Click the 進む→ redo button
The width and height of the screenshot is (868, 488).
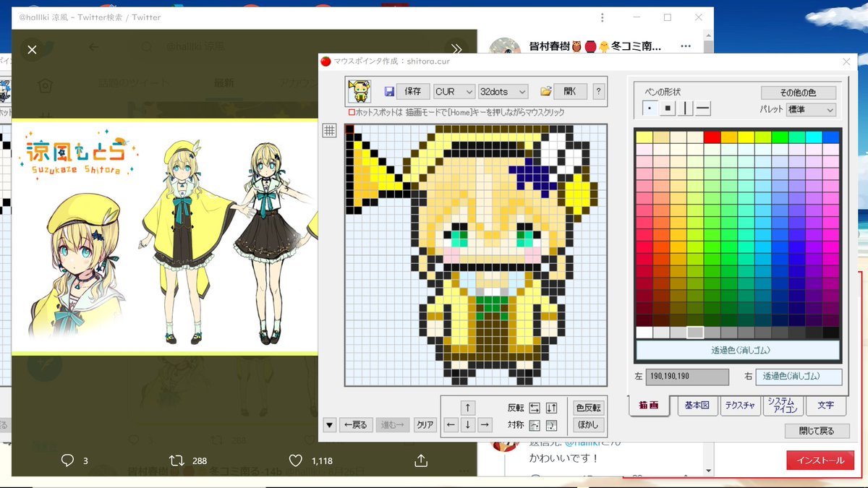[393, 425]
